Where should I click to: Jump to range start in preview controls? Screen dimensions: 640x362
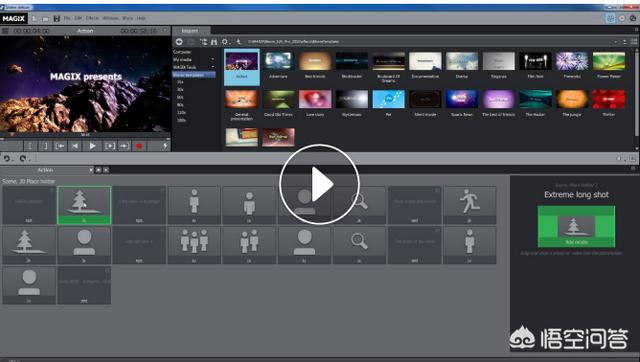[x=60, y=146]
